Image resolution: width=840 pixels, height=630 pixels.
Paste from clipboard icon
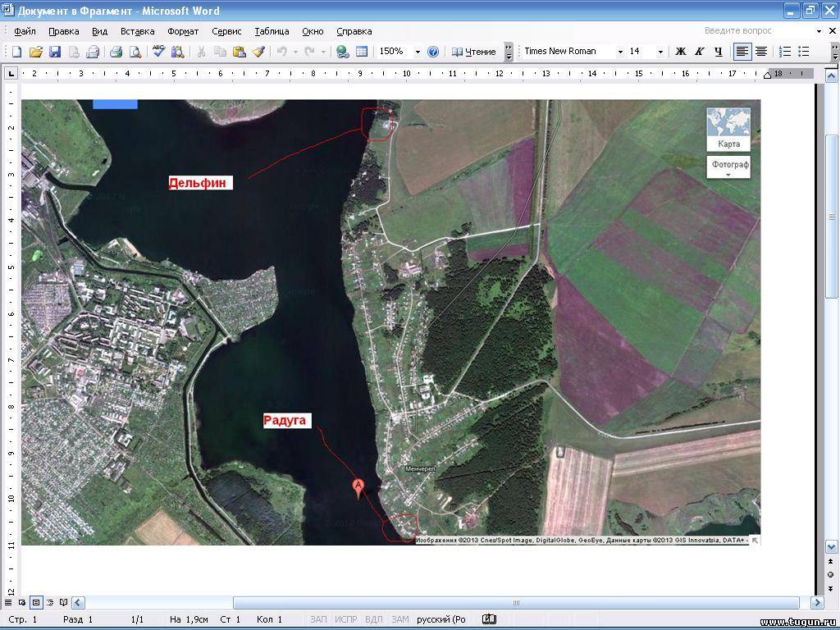pos(240,52)
